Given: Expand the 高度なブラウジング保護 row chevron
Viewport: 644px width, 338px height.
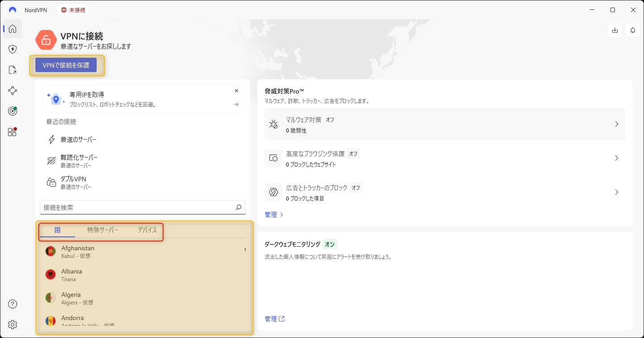Looking at the screenshot, I should (616, 158).
